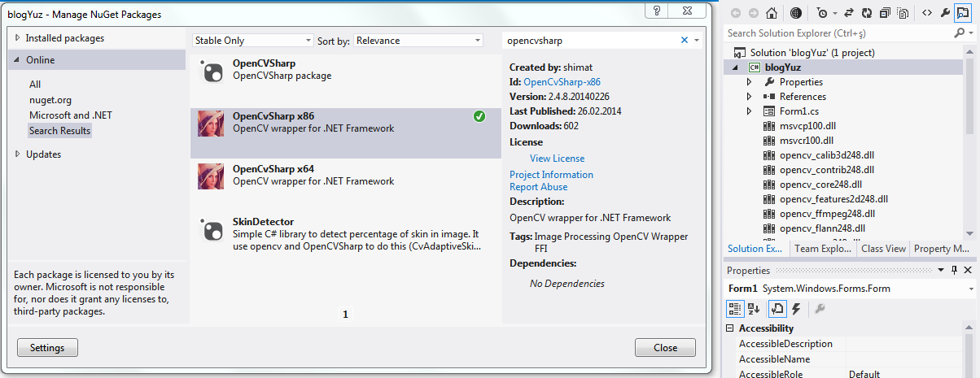Click the Solution 'blogYuz' icon in the tree

[739, 52]
